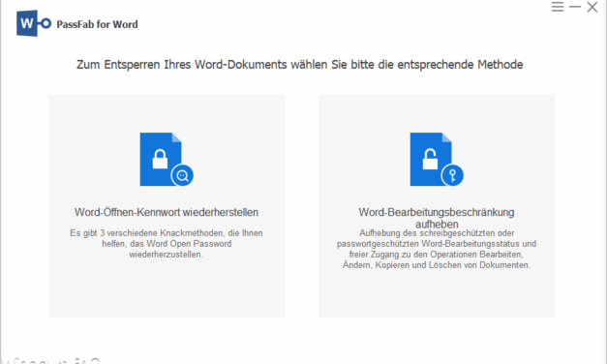The width and height of the screenshot is (607, 364).
Task: Close the PassFab for Word window
Action: click(x=592, y=7)
